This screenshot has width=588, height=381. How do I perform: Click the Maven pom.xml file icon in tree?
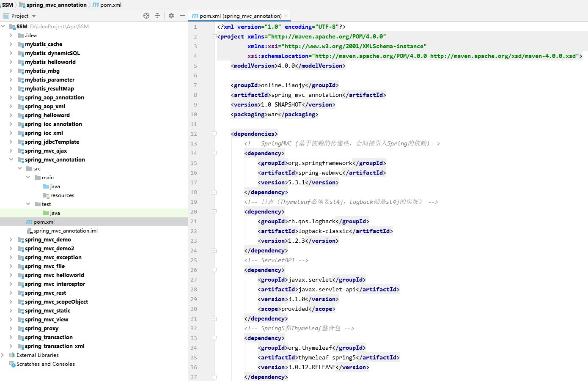click(29, 222)
